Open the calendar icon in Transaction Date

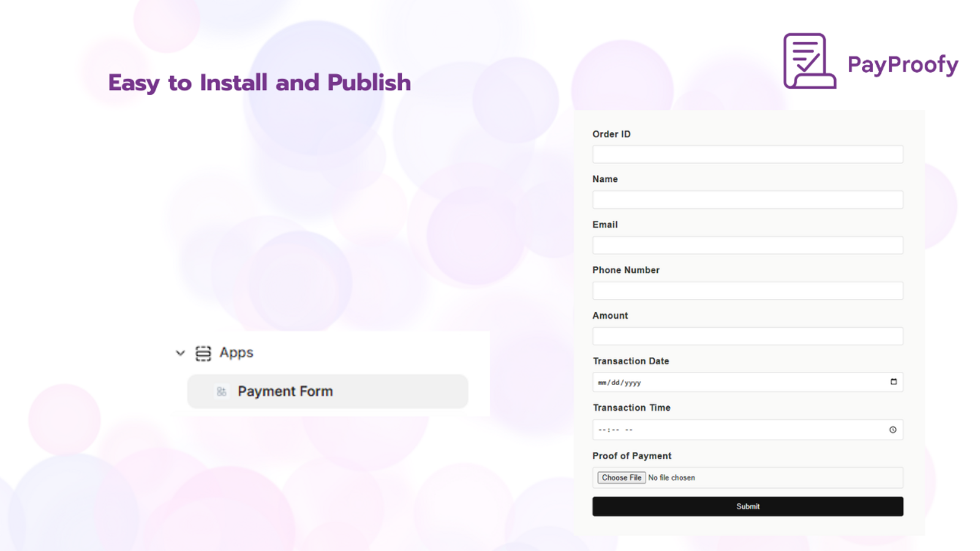[x=894, y=381]
